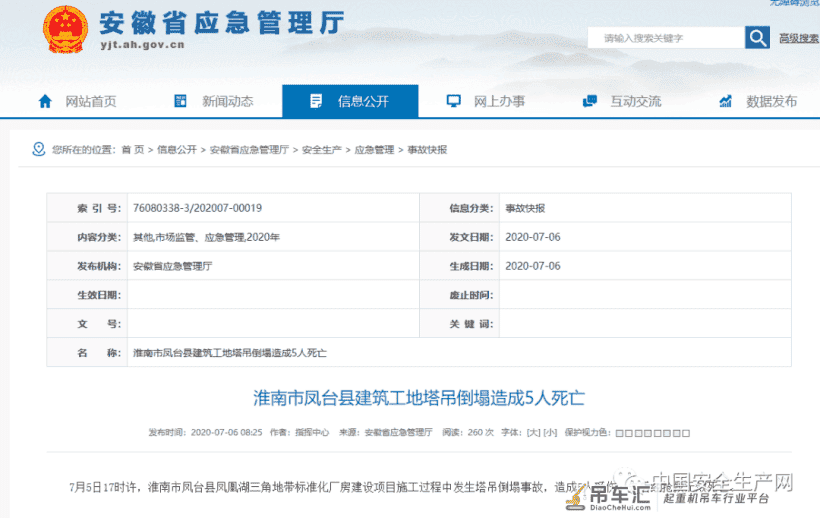Click 生成日期 value 2020-07-06

coord(532,266)
